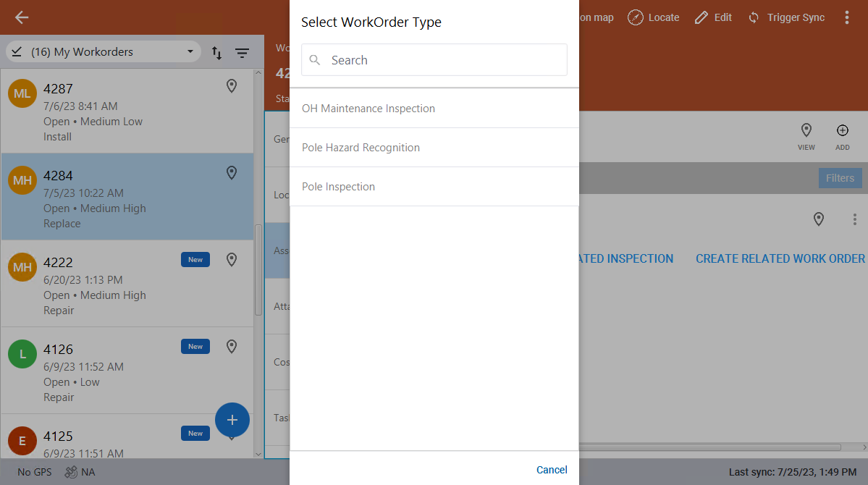Click the Trigger Sync icon
The width and height of the screenshot is (868, 485).
pos(754,17)
